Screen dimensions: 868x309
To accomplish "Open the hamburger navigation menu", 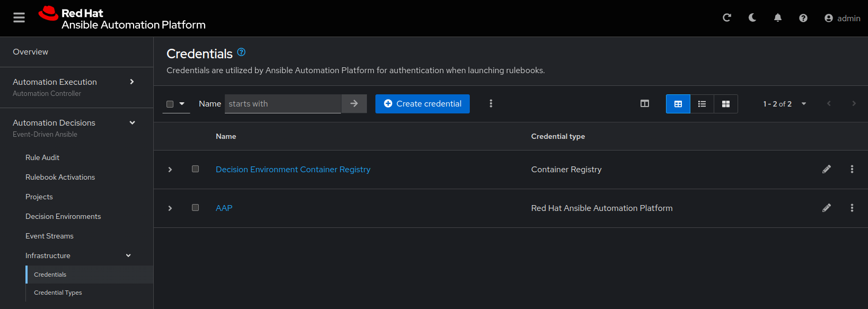I will [x=19, y=18].
